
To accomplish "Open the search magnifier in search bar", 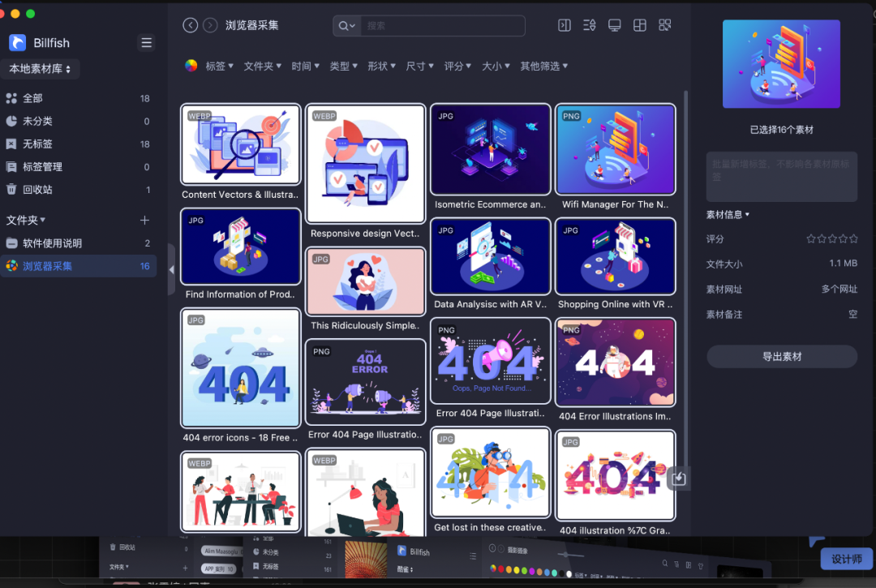I will (x=346, y=25).
